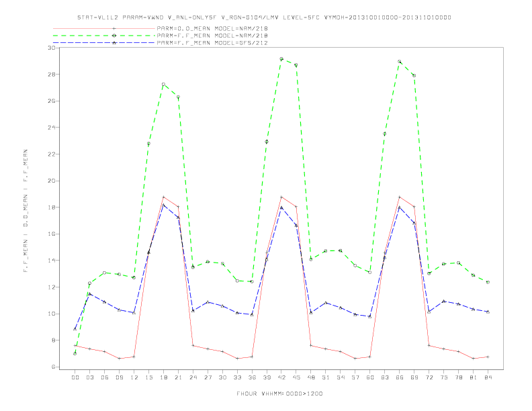Click blue line triangle marker at hour 03
The width and height of the screenshot is (532, 411).
[89, 294]
